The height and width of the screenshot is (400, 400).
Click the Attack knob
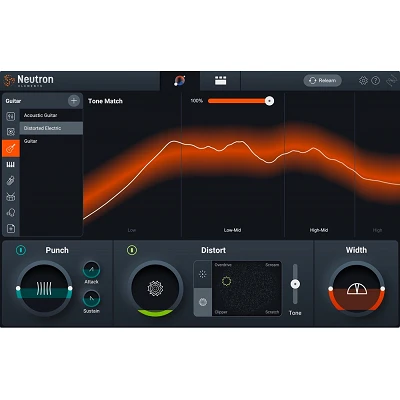pyautogui.click(x=91, y=269)
